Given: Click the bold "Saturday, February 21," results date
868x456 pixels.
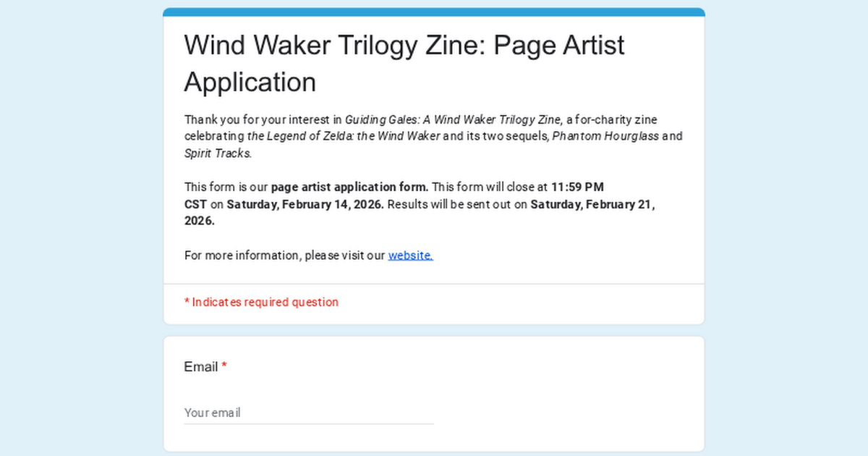Looking at the screenshot, I should (592, 204).
